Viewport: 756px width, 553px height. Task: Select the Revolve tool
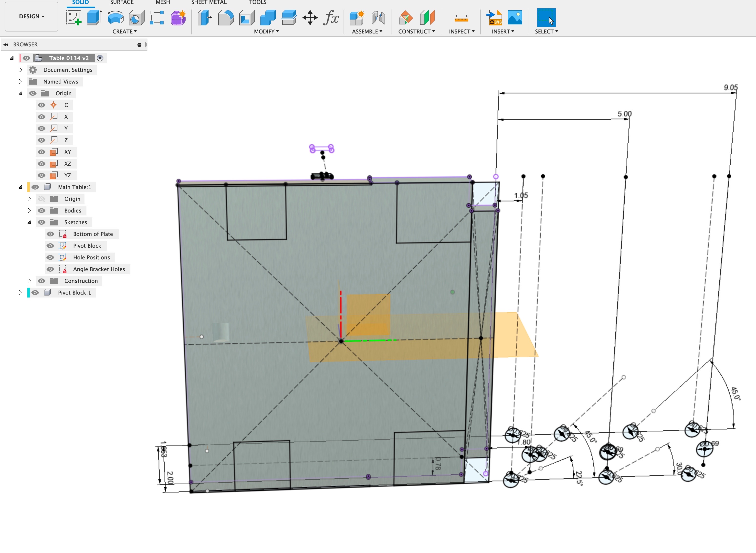click(115, 17)
